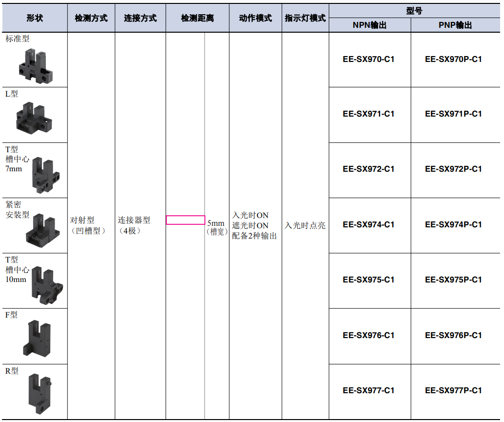Viewport: 504px width, 422px height.
Task: Click the 紧密安装型 label text
Action: click(18, 210)
